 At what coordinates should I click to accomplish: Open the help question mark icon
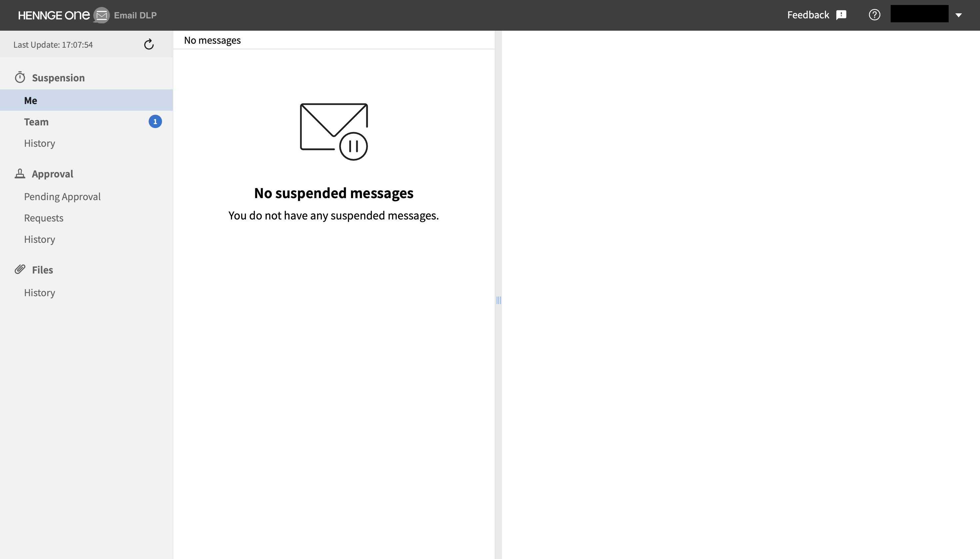(x=874, y=15)
